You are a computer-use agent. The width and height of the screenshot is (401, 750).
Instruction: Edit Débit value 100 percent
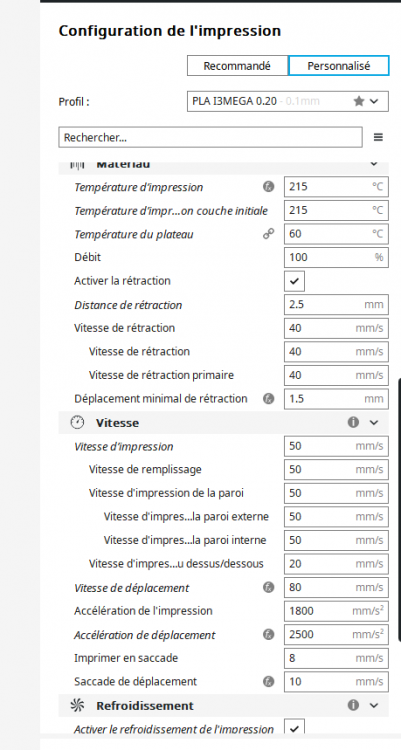pos(336,257)
